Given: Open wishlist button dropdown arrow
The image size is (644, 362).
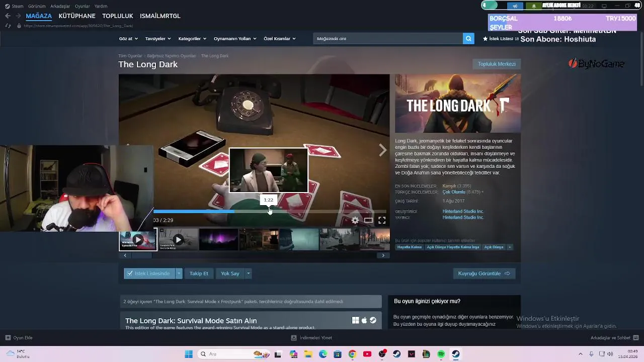Looking at the screenshot, I should click(179, 274).
